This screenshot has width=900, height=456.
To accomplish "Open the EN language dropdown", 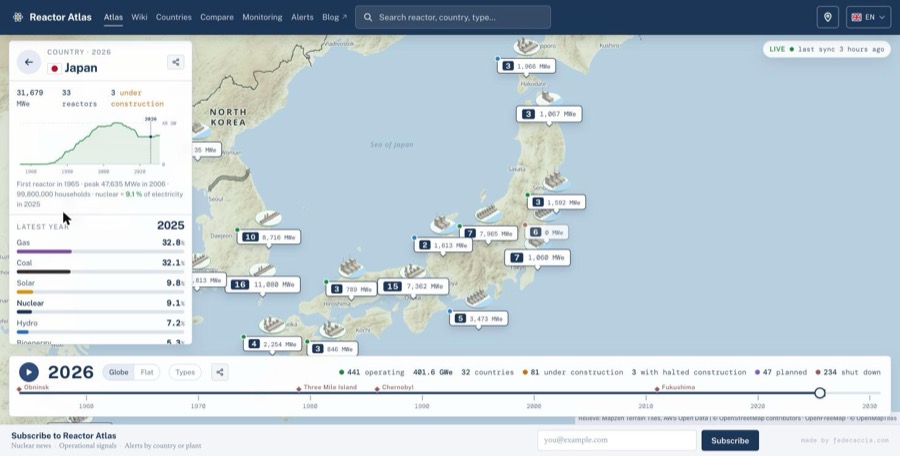I will pos(868,17).
